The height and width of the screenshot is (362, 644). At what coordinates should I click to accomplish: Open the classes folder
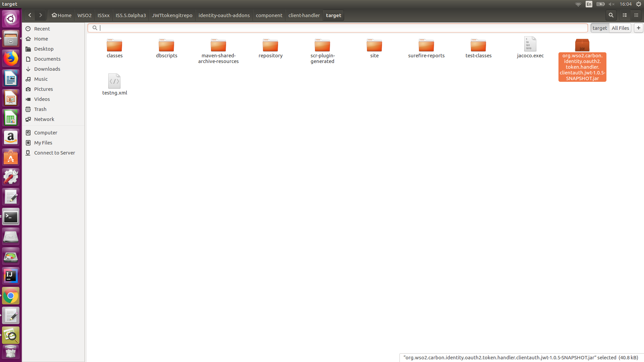pos(114,45)
